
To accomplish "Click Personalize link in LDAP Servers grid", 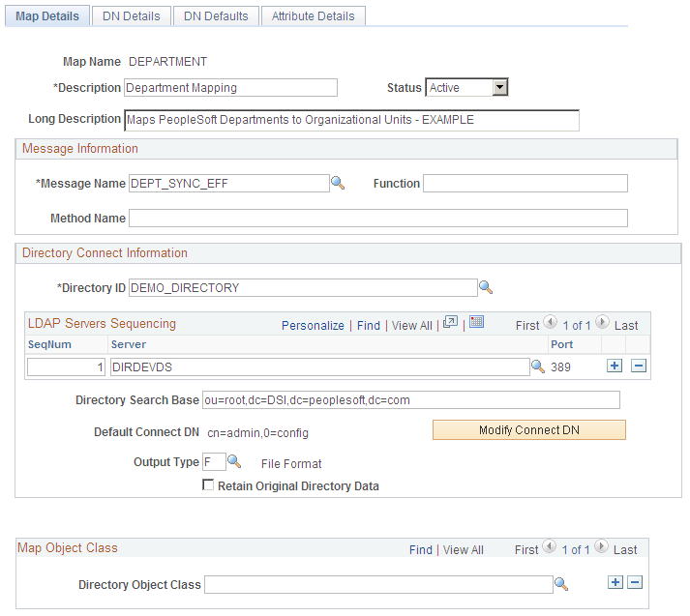I will tap(313, 325).
